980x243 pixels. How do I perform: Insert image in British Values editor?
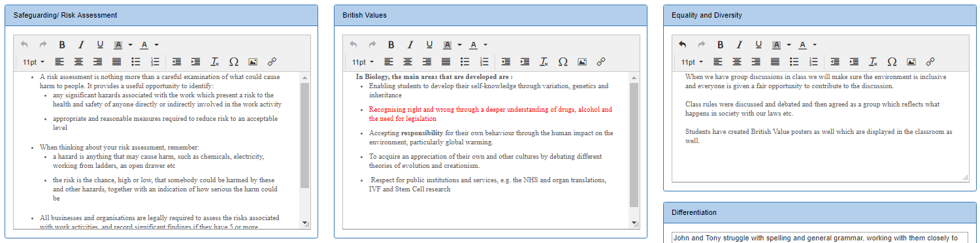pos(582,62)
